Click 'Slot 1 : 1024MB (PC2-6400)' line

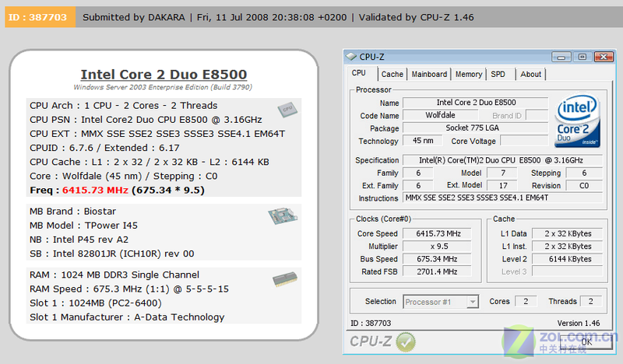[95, 303]
